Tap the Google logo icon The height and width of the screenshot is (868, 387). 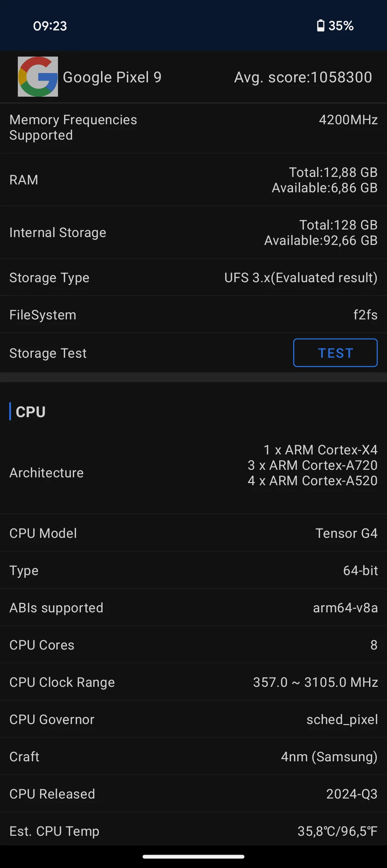38,76
